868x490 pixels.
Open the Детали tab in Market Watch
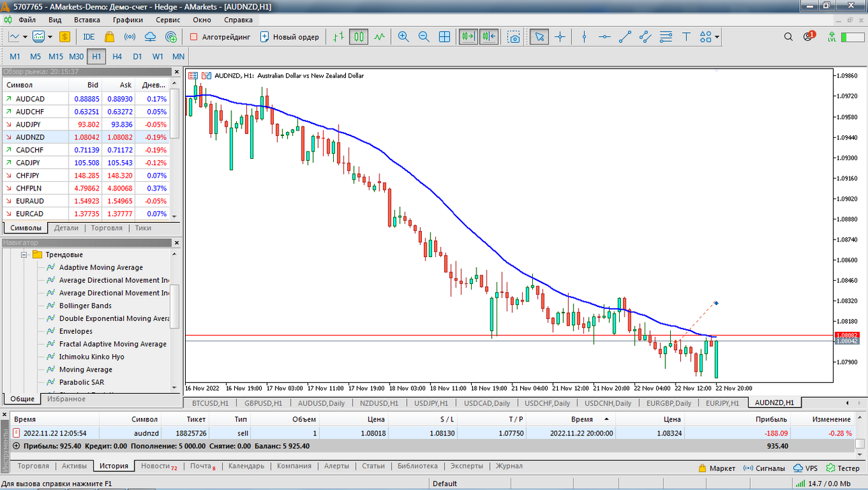tap(66, 228)
